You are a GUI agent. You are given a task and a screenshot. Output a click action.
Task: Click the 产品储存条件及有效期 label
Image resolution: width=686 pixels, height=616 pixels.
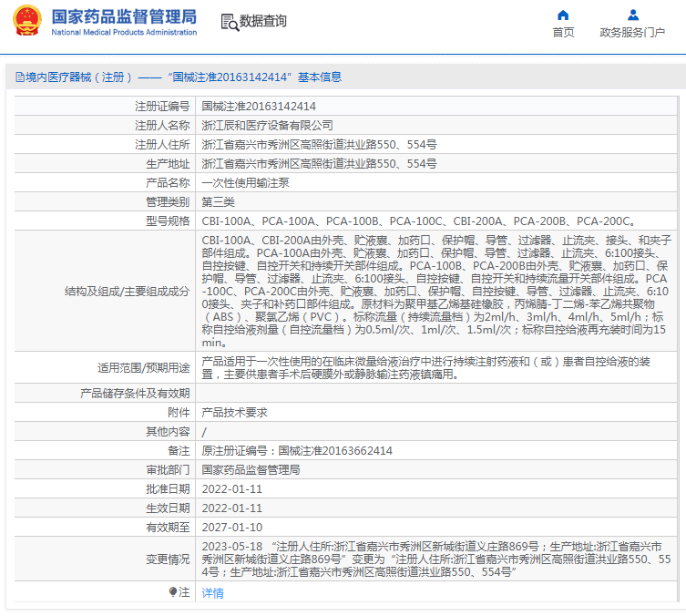pyautogui.click(x=135, y=394)
